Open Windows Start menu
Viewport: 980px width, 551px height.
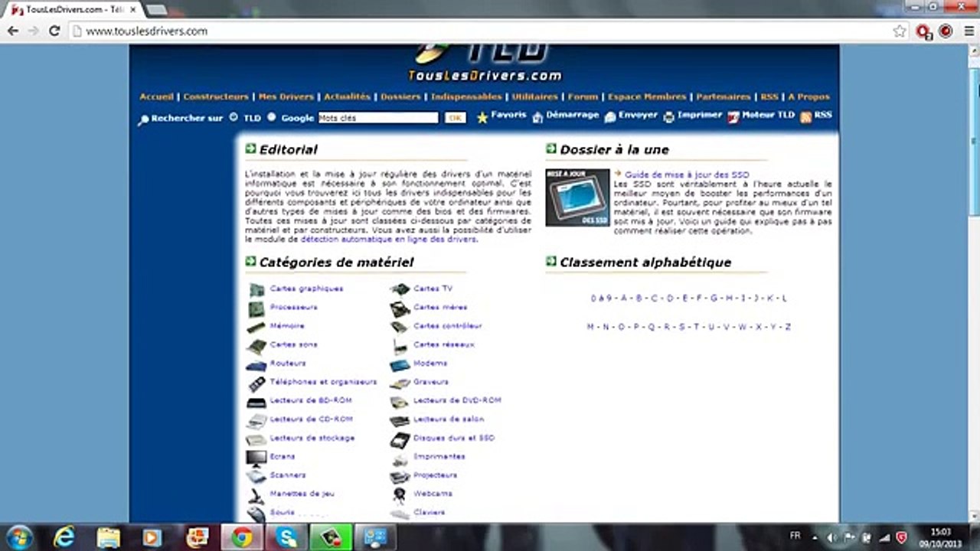click(x=19, y=537)
